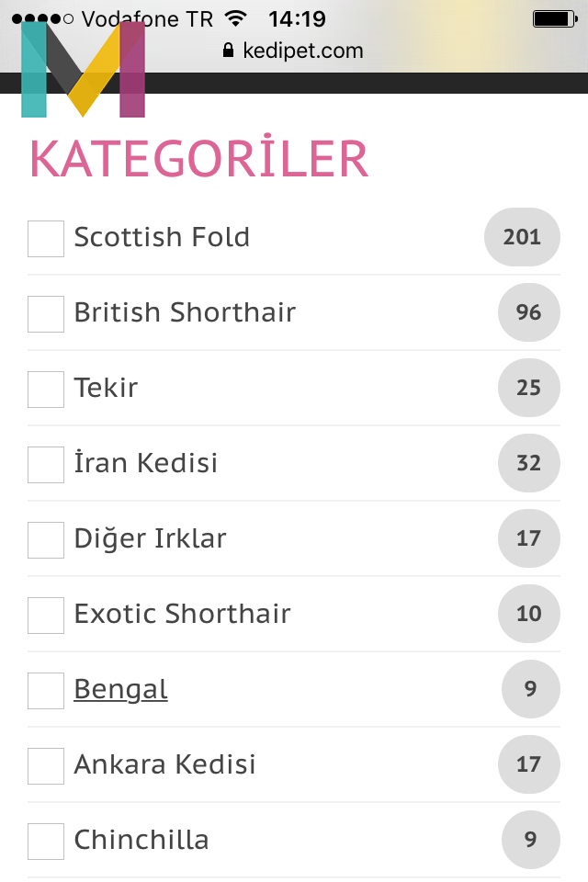Open the Ankara Kedisi category

coord(164,764)
